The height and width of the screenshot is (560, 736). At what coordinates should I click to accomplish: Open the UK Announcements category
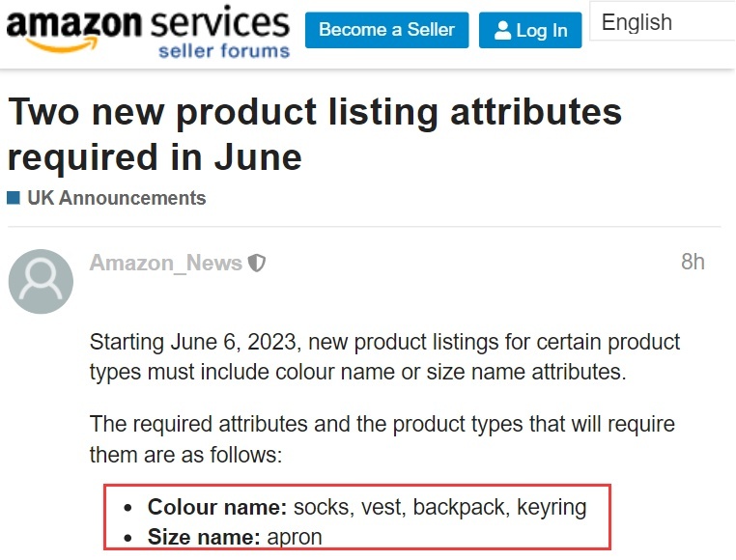(116, 198)
